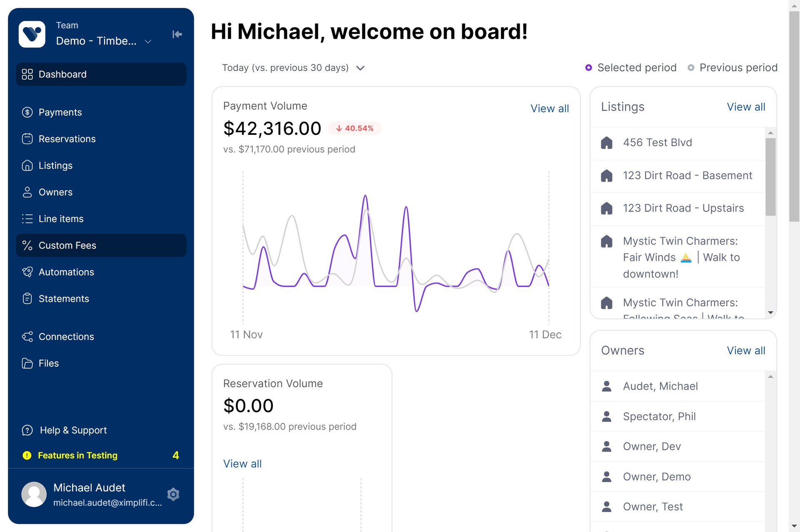The height and width of the screenshot is (532, 800).
Task: Click the Automations rocket icon
Action: pos(27,272)
